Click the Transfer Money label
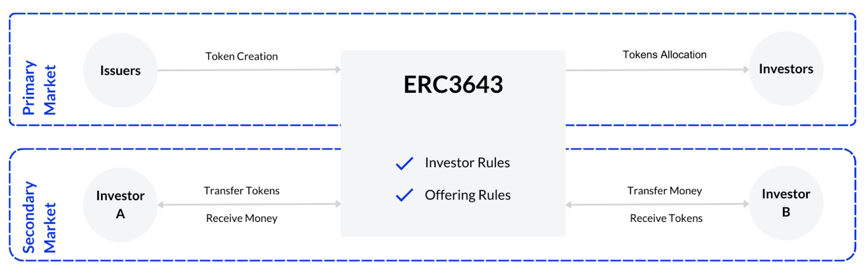This screenshot has height=276, width=868. pos(665,191)
